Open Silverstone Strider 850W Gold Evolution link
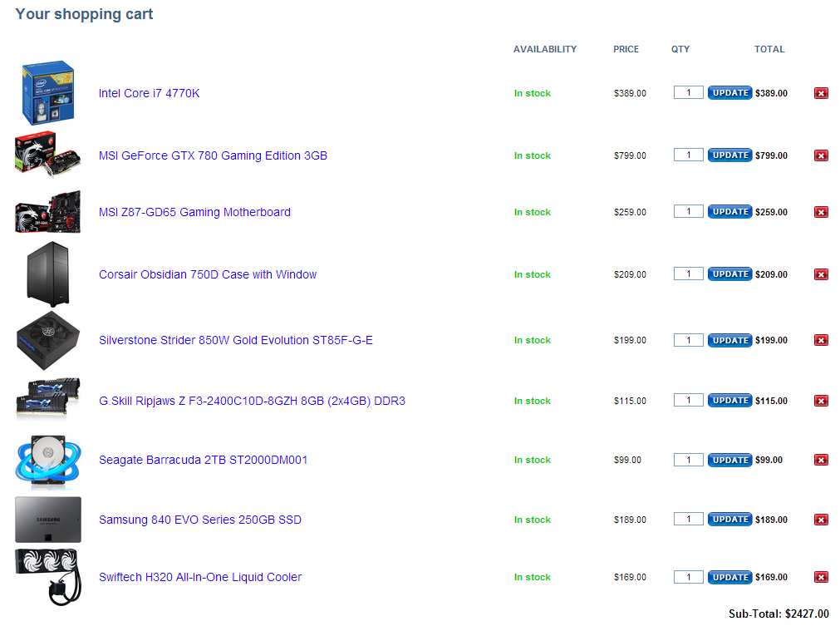This screenshot has height=626, width=840. [236, 340]
